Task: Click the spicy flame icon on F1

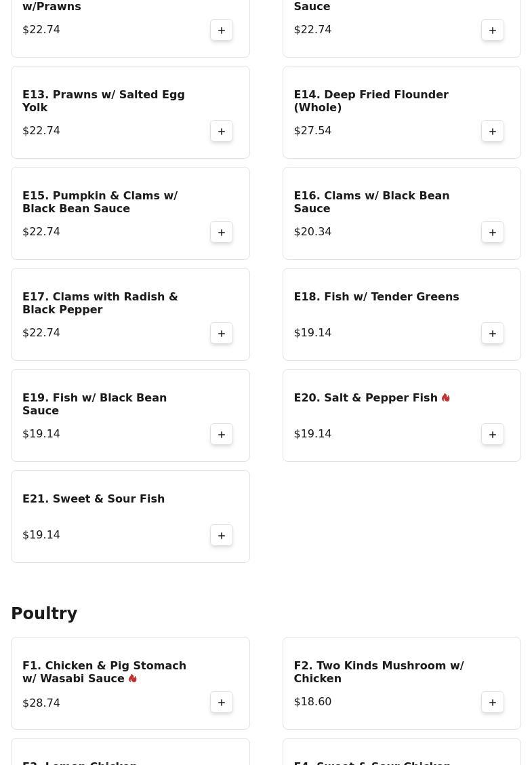Action: point(133,679)
